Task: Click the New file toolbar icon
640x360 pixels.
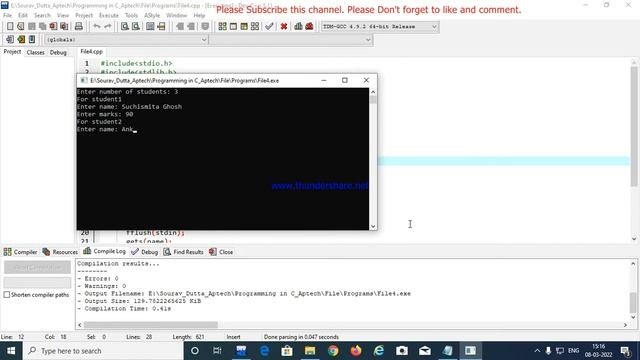Action: coord(10,27)
